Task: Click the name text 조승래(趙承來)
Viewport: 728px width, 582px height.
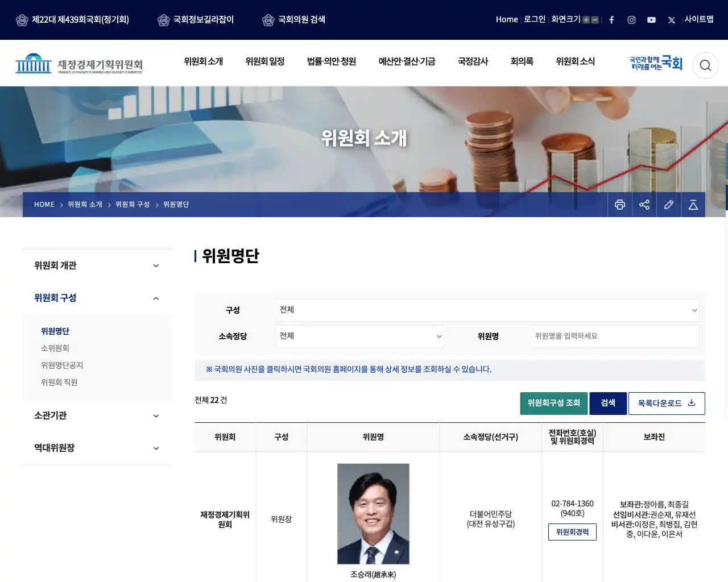Action: 373,575
